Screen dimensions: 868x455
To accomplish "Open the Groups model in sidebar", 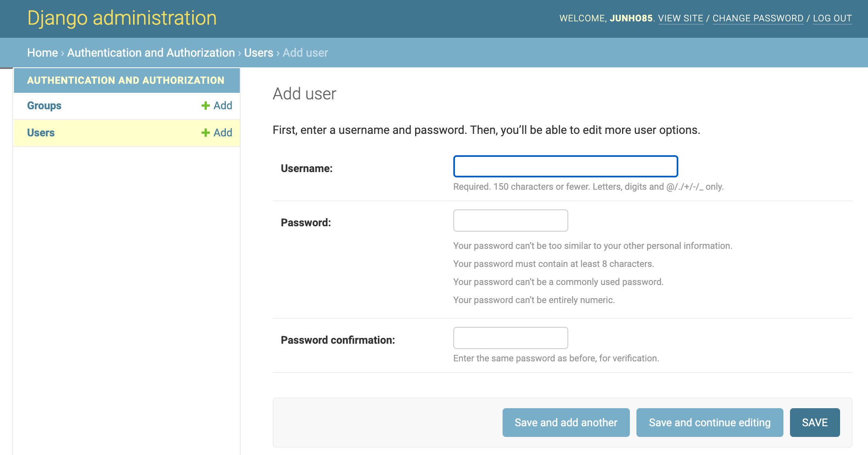I will click(x=44, y=106).
